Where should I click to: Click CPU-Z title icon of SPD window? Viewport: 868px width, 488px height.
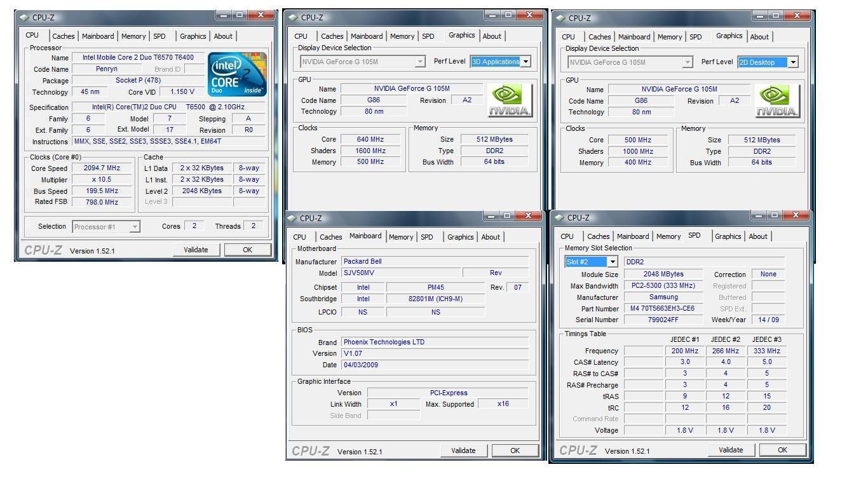click(x=560, y=217)
